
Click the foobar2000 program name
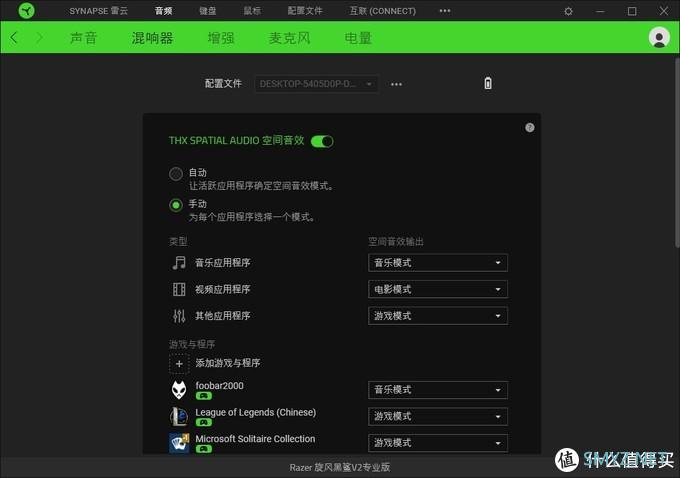pos(219,386)
